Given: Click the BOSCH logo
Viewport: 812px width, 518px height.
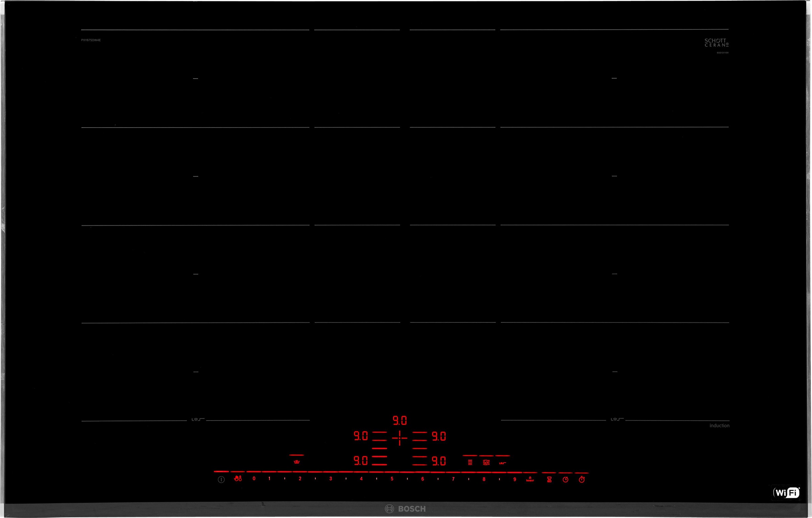Looking at the screenshot, I should (x=405, y=509).
